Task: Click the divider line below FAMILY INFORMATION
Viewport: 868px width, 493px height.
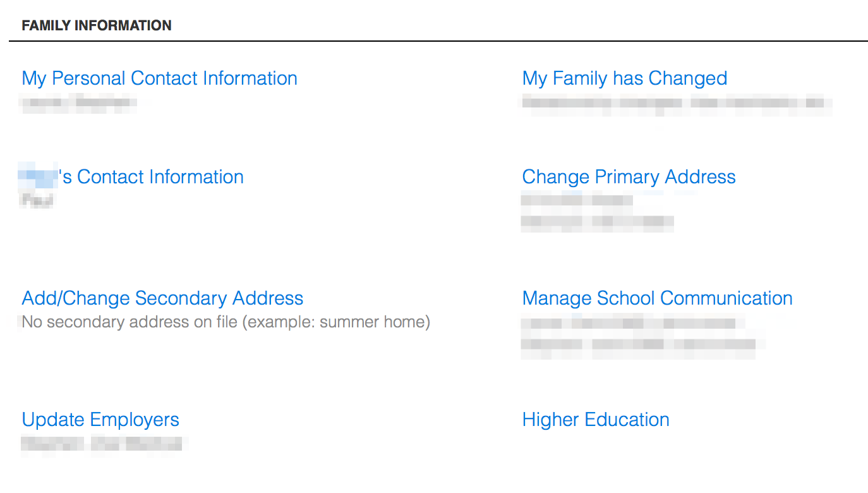Action: (438, 42)
